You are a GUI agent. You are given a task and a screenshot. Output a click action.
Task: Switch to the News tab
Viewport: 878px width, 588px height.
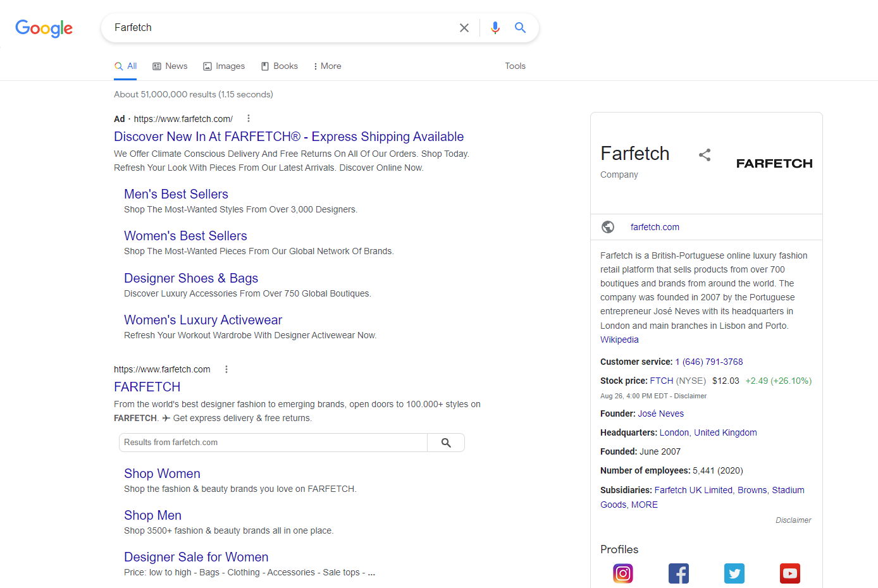point(170,66)
